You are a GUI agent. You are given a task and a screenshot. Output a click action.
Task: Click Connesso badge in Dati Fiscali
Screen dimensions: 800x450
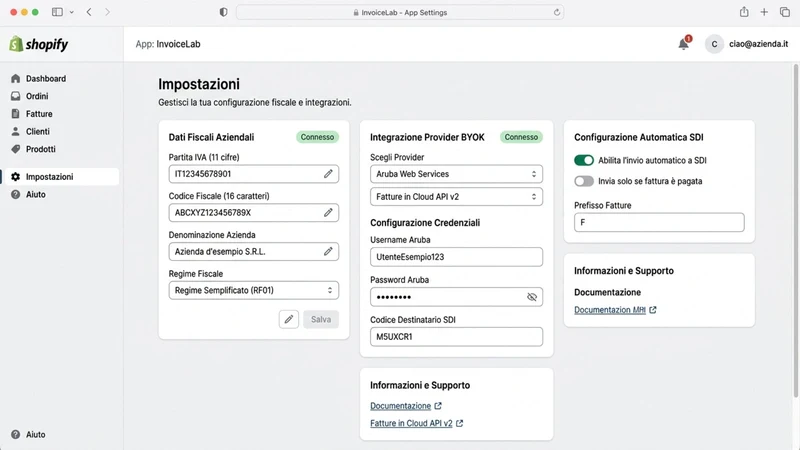(317, 137)
